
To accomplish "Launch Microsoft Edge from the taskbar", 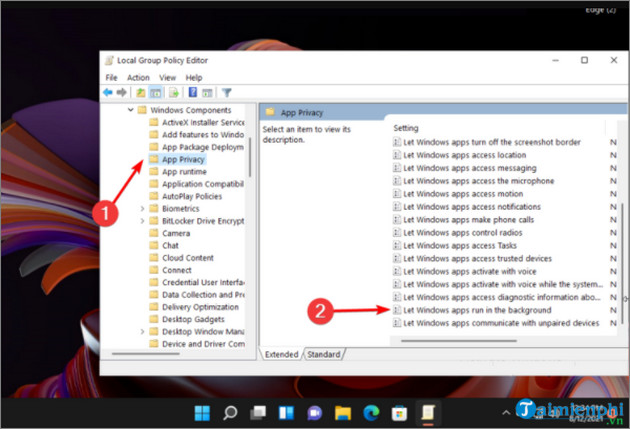I will [x=371, y=413].
